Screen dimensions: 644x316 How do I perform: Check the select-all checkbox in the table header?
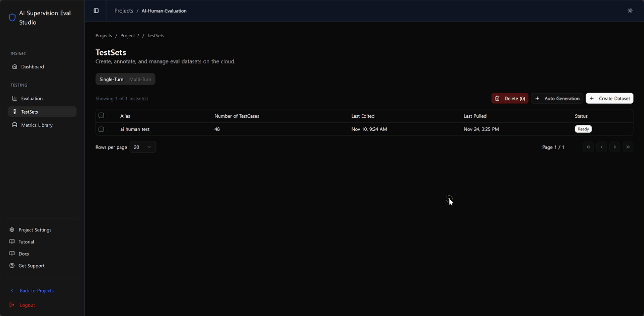click(x=101, y=115)
